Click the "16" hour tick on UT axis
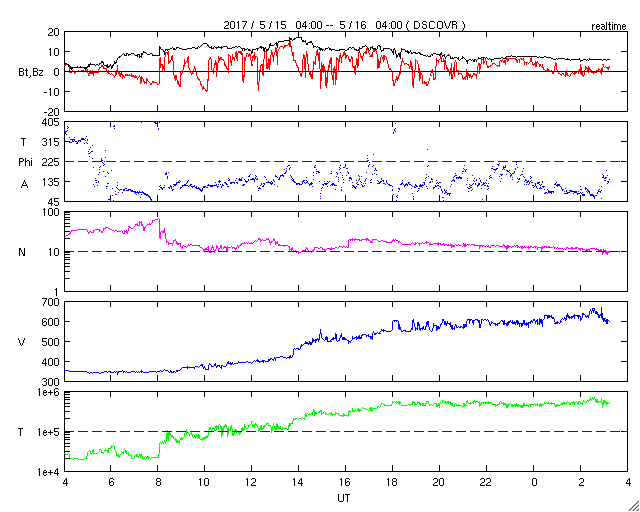 coord(345,482)
